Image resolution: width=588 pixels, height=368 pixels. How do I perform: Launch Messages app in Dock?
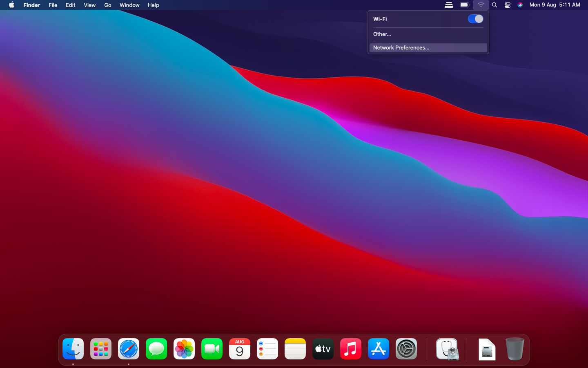coord(156,349)
